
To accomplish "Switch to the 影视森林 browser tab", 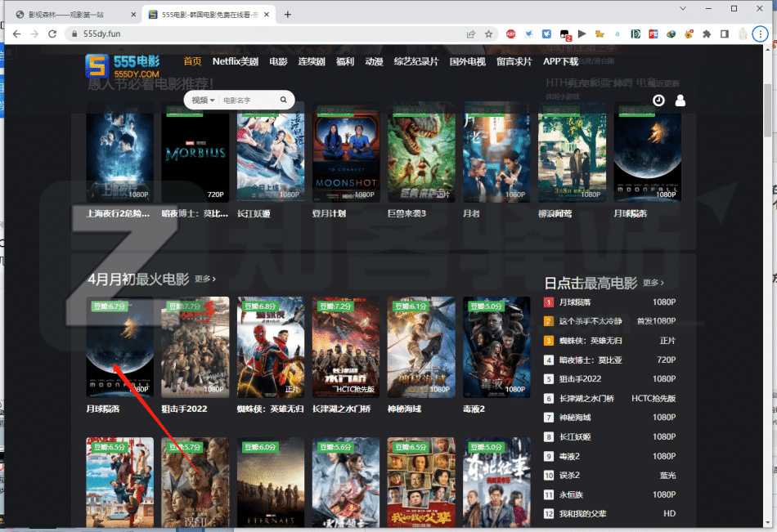I will 65,14.
